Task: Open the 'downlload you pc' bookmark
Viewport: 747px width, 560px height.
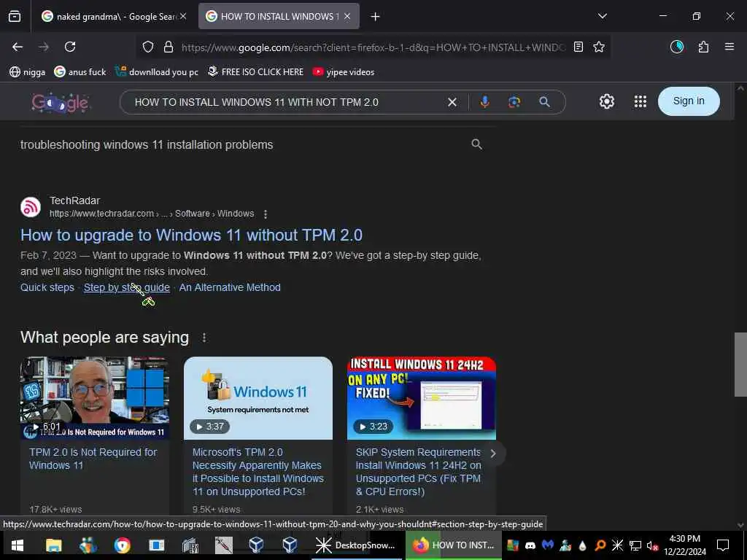Action: click(157, 72)
